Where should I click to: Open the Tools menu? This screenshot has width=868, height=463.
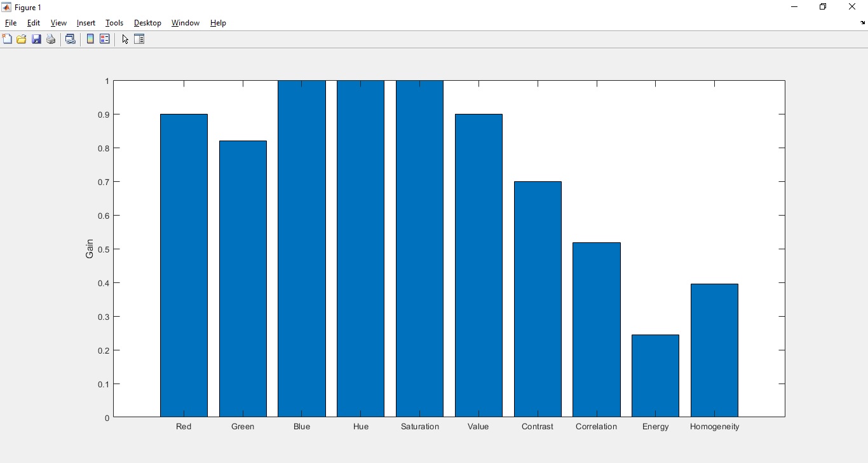[114, 23]
